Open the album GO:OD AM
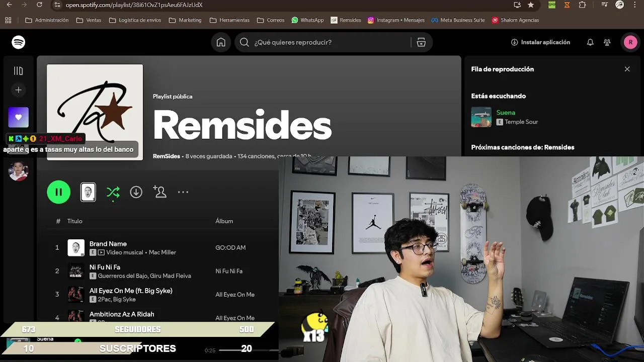 tap(230, 247)
